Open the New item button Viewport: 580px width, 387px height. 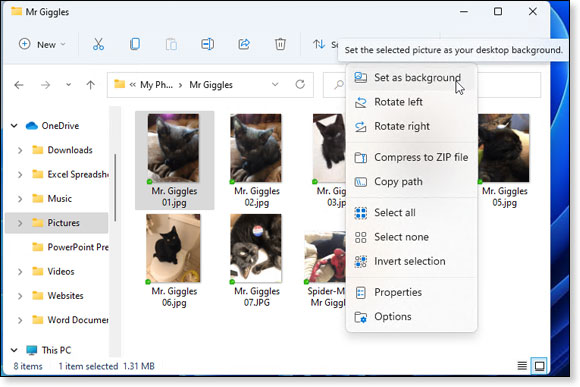(42, 44)
